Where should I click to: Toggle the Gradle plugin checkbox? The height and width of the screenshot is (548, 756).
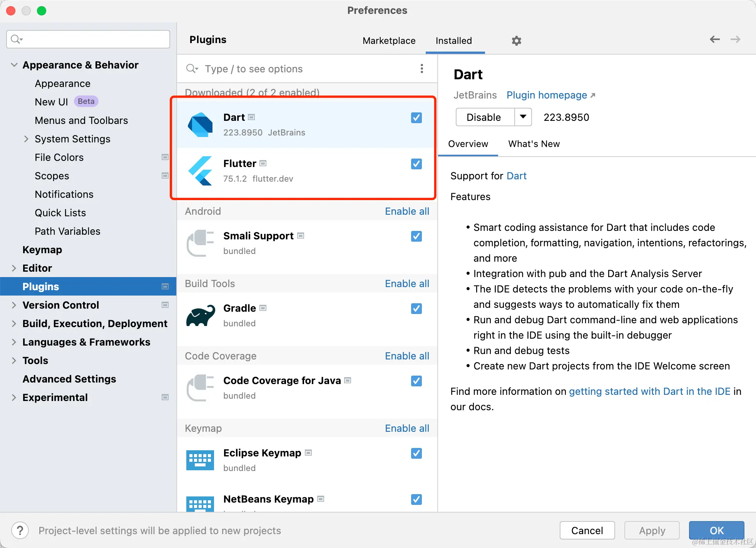click(x=416, y=309)
